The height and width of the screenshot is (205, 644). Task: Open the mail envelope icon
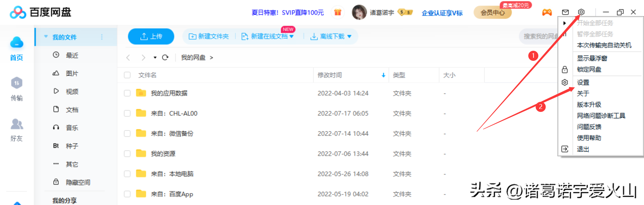(566, 12)
